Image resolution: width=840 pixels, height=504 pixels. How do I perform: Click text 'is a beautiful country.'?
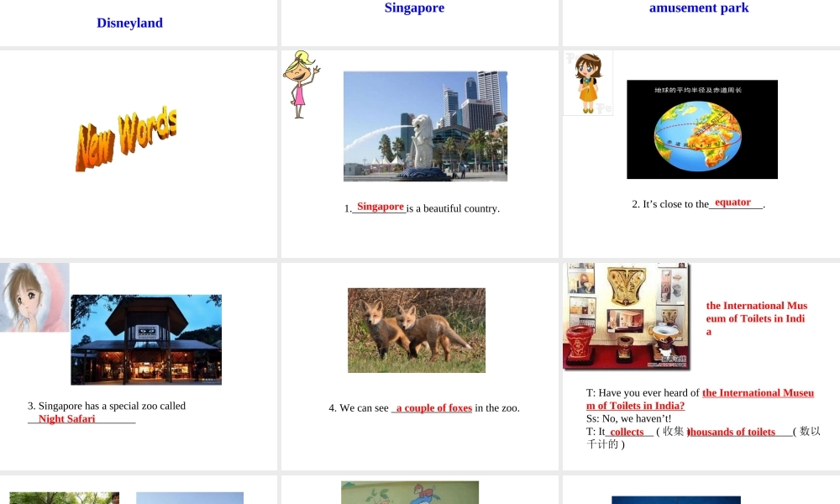point(453,208)
